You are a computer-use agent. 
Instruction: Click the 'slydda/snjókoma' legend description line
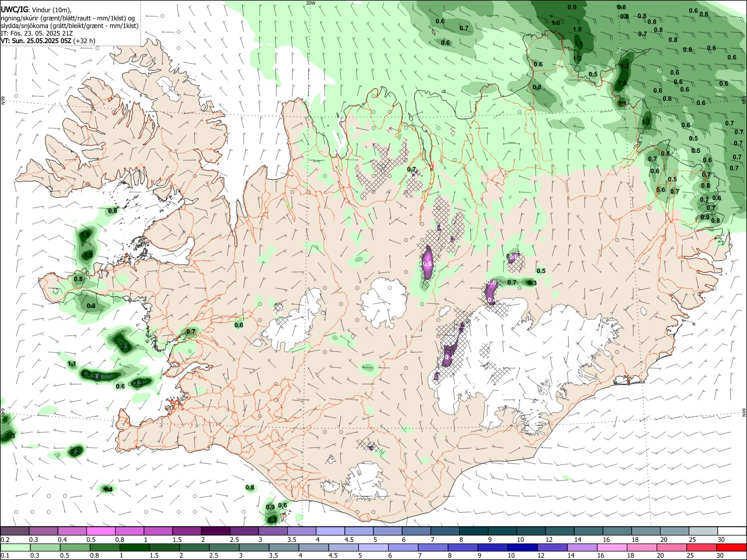[69, 26]
